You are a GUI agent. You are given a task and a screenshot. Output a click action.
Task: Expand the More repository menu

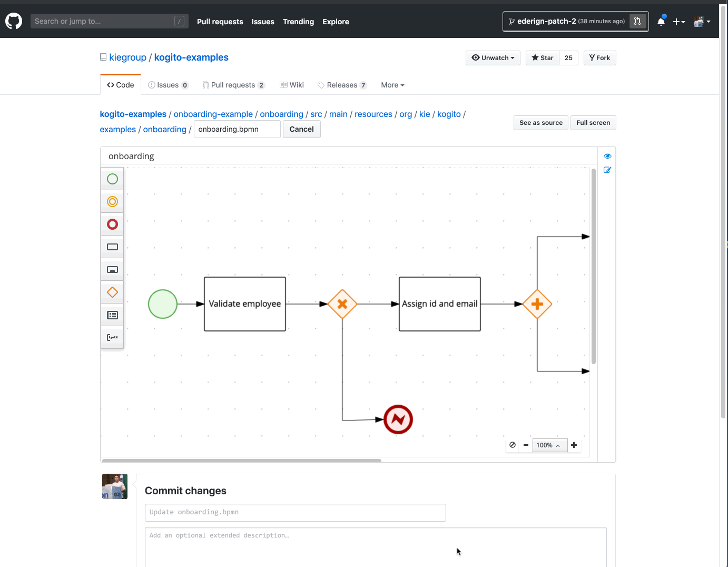coord(392,85)
